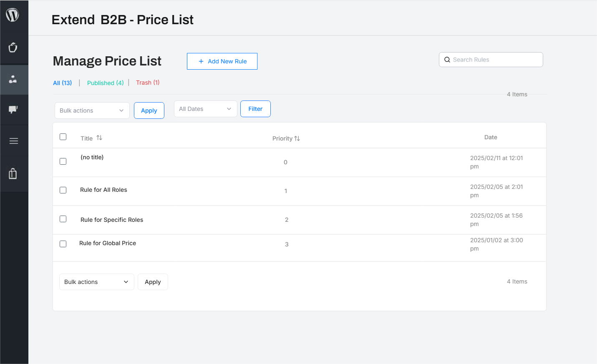
Task: Switch to the Published (4) view
Action: coord(105,83)
